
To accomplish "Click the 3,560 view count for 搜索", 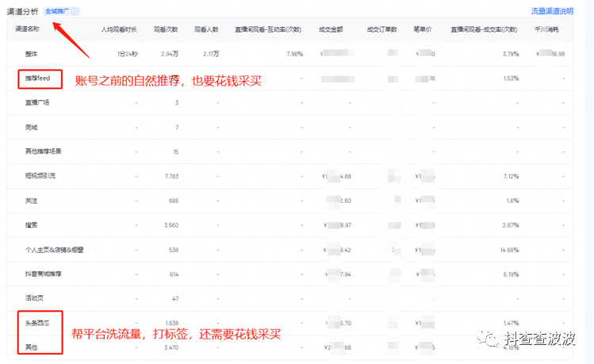I will 171,225.
